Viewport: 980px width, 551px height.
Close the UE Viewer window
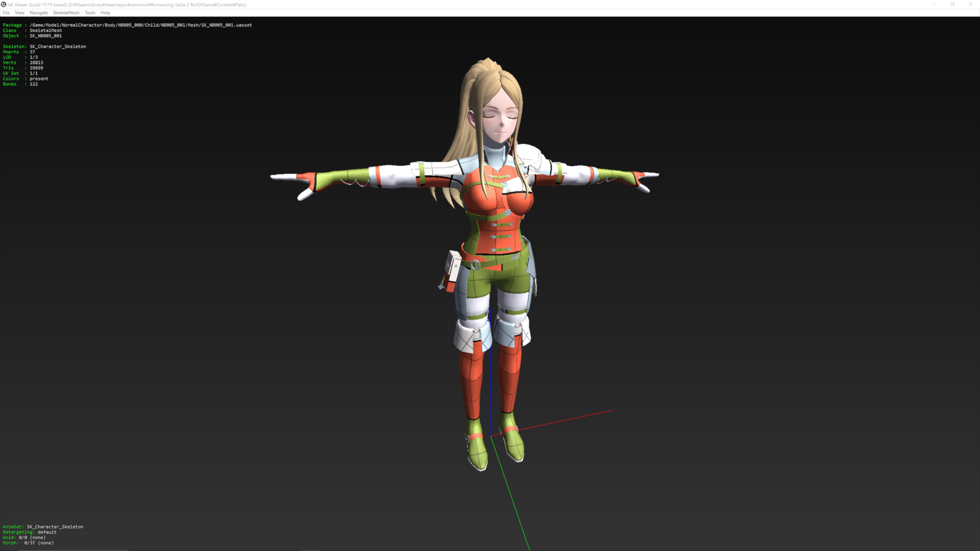pyautogui.click(x=970, y=5)
